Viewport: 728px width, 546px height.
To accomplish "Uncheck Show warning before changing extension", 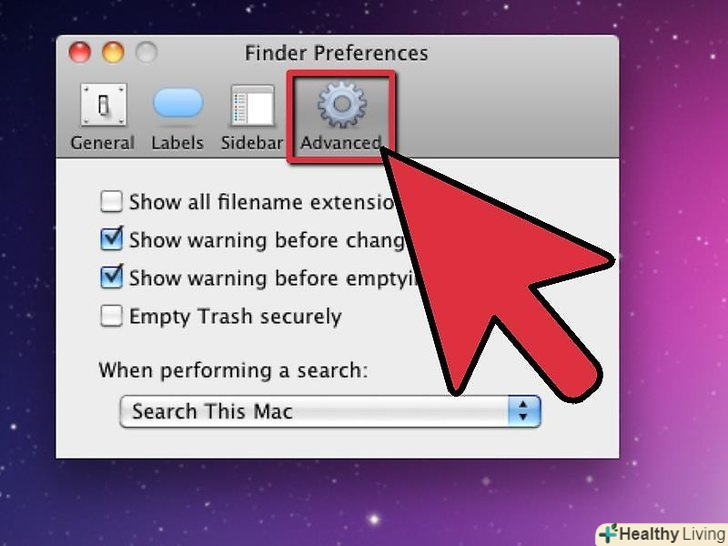I will tap(111, 239).
